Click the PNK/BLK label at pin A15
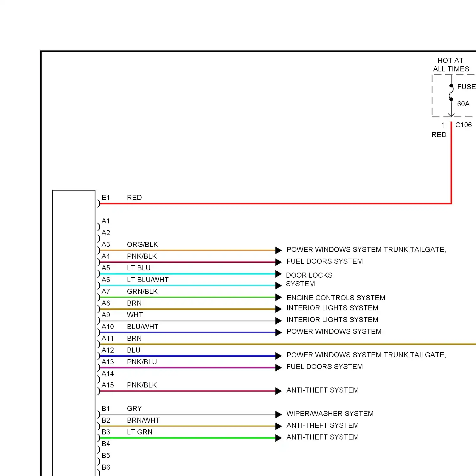 coord(142,385)
